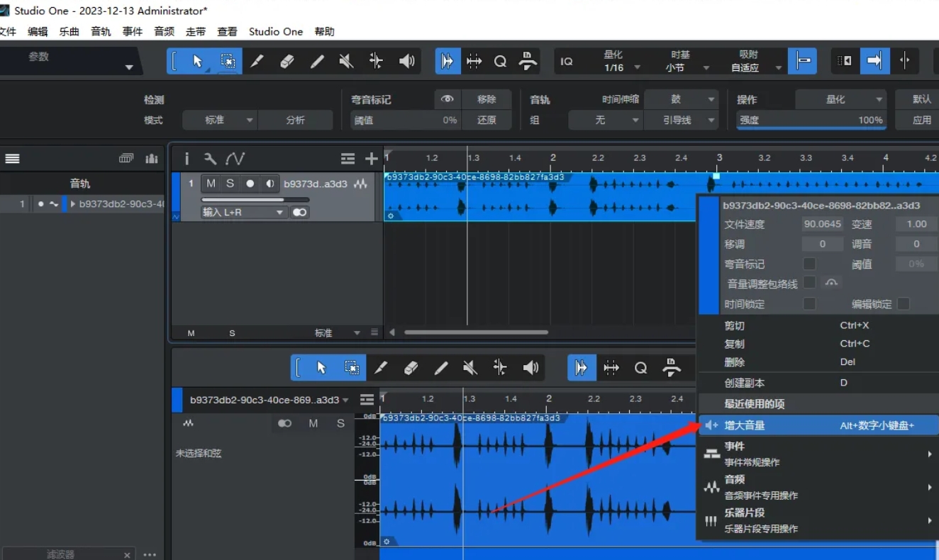Toggle the 弯音标记 checkbox in the context menu
This screenshot has height=560, width=939.
click(809, 264)
